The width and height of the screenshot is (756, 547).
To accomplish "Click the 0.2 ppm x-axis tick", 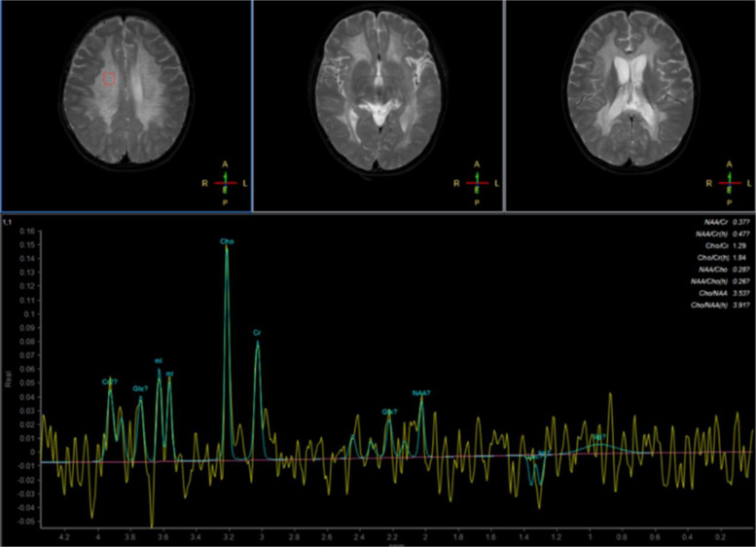I will point(720,537).
